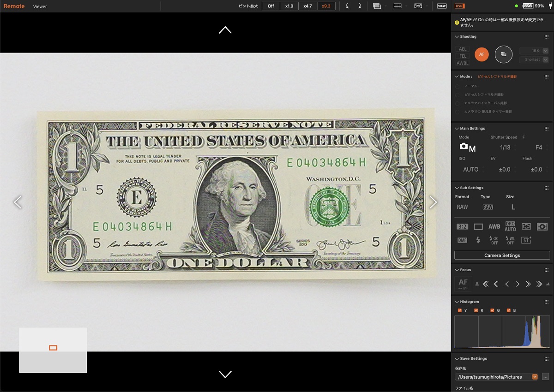Screen dimensions: 554x392
Task: Set focus magnifier to x4.7
Action: pos(307,6)
